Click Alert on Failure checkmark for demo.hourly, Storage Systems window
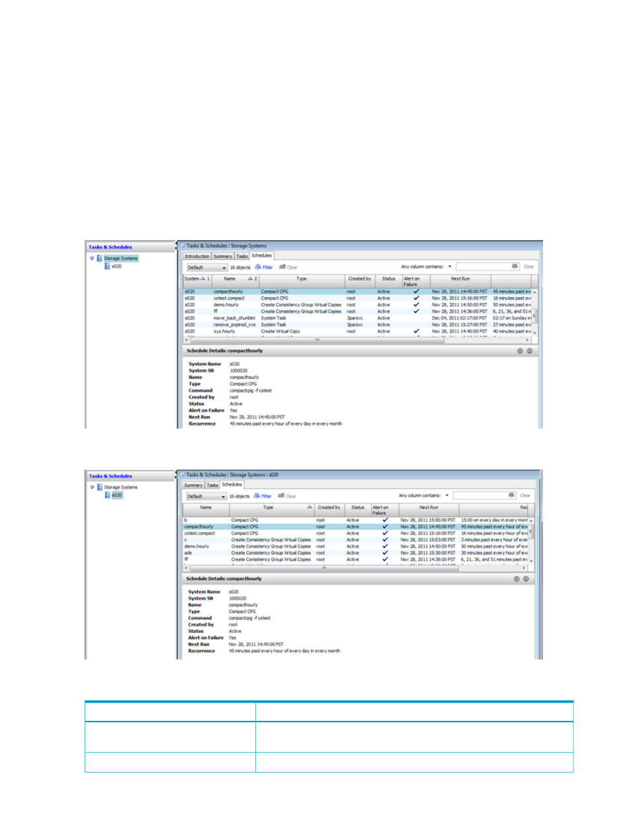 [x=416, y=305]
